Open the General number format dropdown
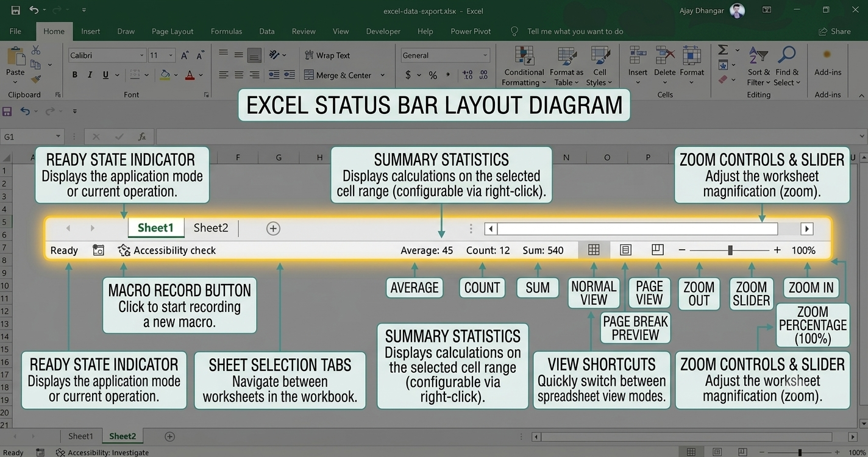The image size is (868, 457). (485, 55)
